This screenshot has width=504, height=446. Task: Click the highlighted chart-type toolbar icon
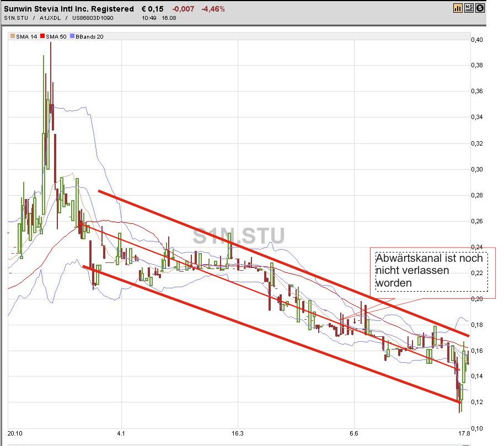[458, 8]
